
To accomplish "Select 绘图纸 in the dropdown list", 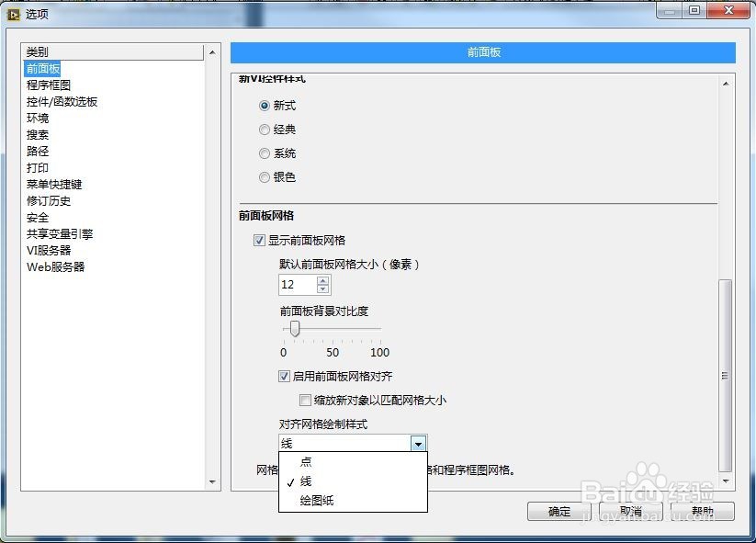I will [353, 501].
